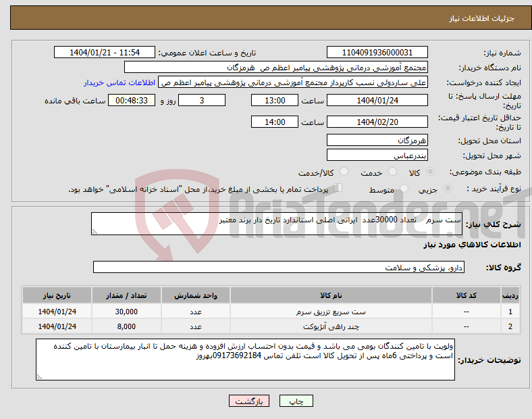Click the unit عدد in row 2

pyautogui.click(x=196, y=326)
